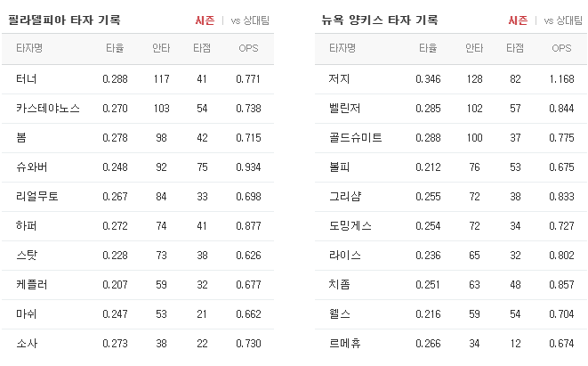Open batter 저지 in 양키스 list

(x=340, y=79)
